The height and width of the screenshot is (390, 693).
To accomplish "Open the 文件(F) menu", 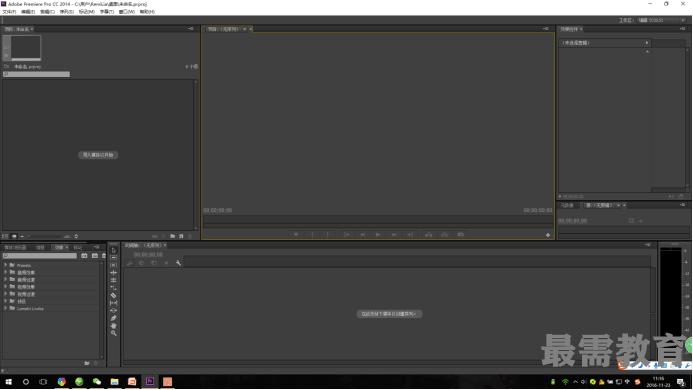I will click(x=9, y=12).
